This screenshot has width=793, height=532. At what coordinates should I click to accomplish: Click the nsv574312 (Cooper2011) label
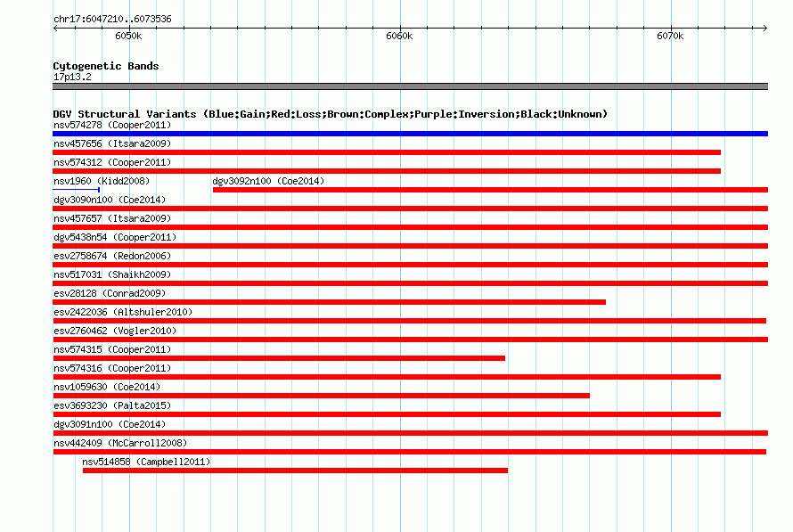[x=112, y=162]
